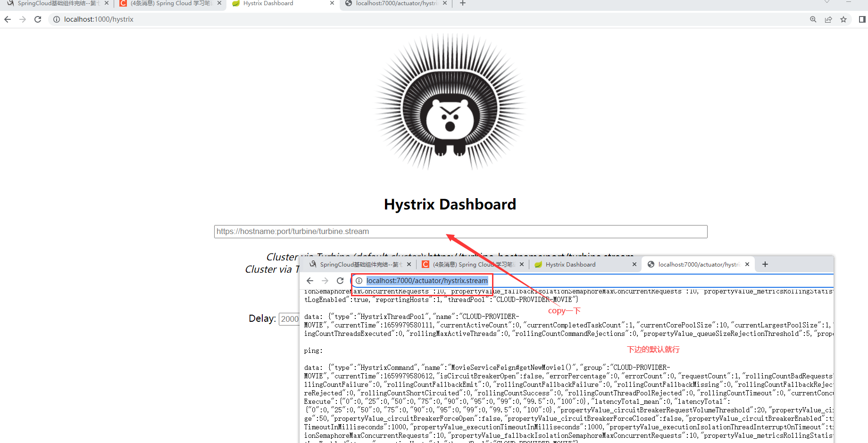
Task: Open the browser side panel icon
Action: pyautogui.click(x=862, y=19)
